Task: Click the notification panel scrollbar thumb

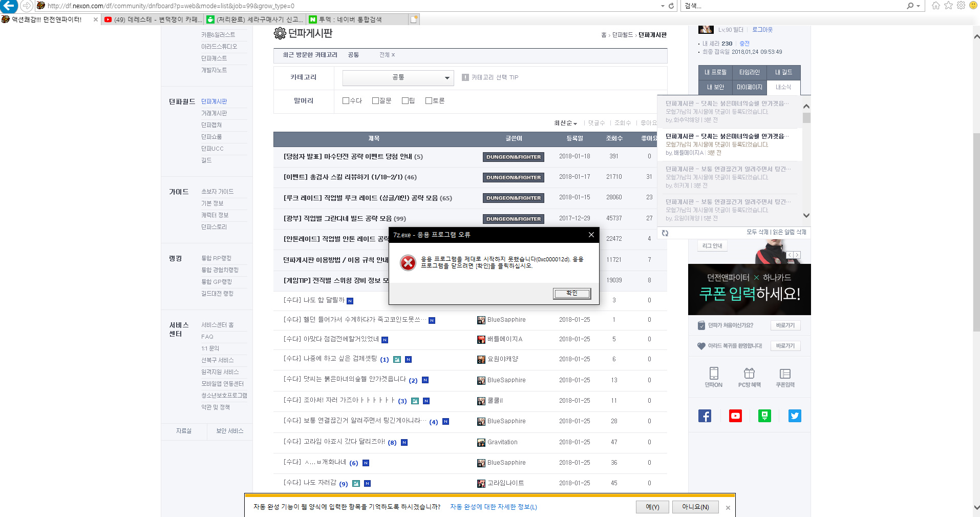Action: click(806, 118)
